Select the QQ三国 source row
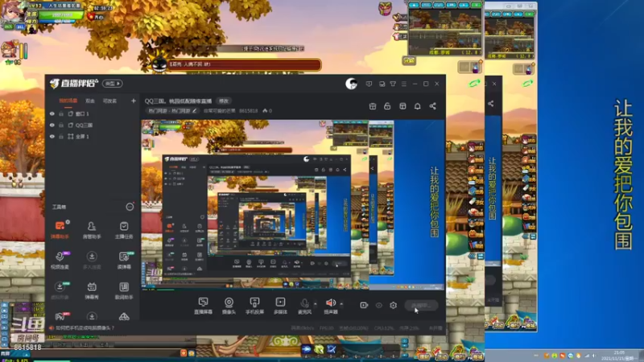 coord(93,125)
